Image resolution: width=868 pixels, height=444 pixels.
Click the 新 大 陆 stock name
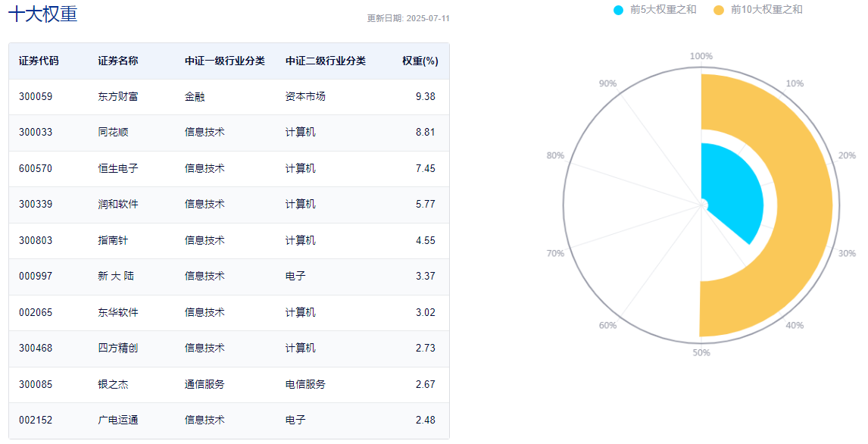(116, 276)
